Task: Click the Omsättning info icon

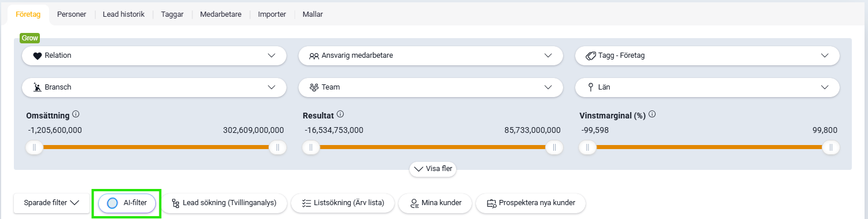Action: (76, 114)
